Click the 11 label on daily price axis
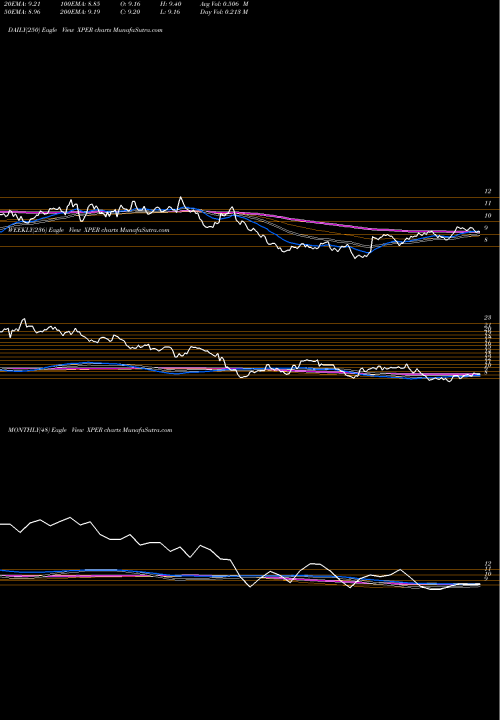Viewport: 500px width, 720px height. point(488,203)
